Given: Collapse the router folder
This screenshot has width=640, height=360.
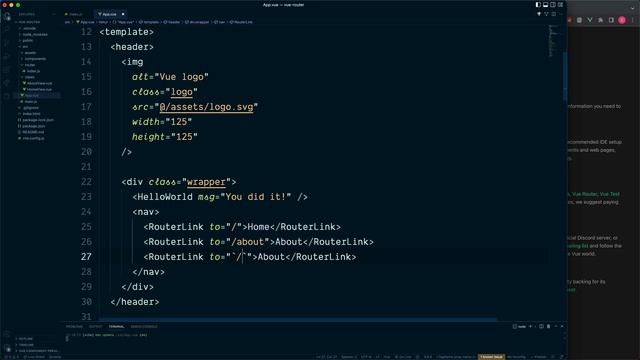Looking at the screenshot, I should [29, 65].
